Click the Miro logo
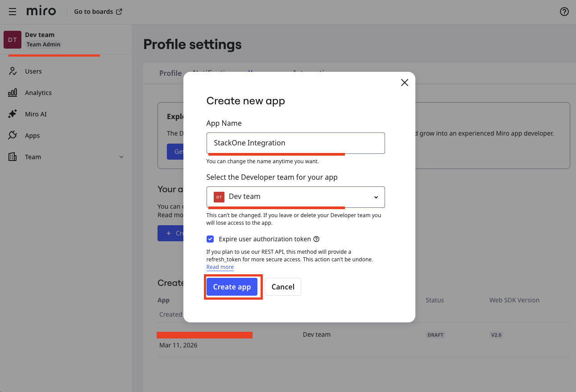The image size is (576, 392). (x=41, y=11)
